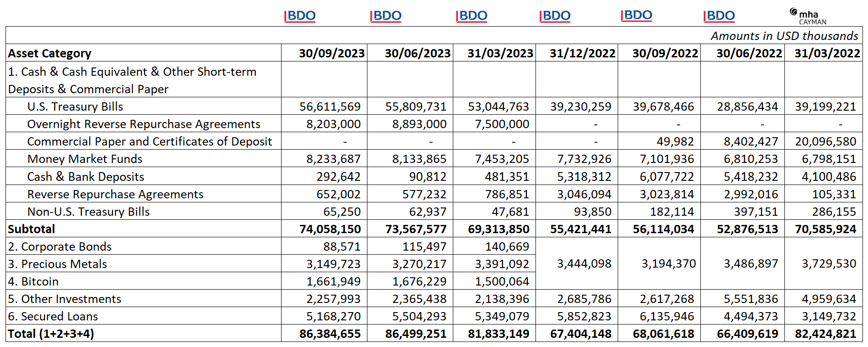Screen dimensions: 868x347
Task: Click the BDO logo above the 31/03/2023 column
Action: point(472,16)
